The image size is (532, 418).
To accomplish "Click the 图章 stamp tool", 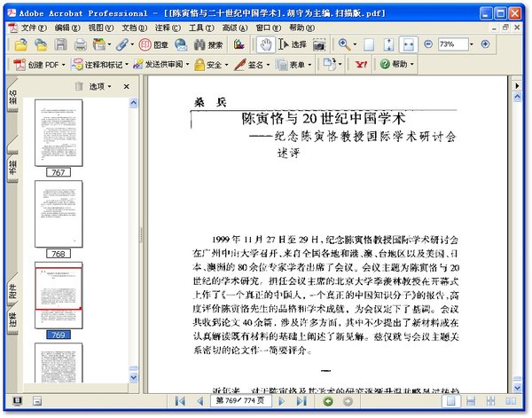I will (x=153, y=44).
